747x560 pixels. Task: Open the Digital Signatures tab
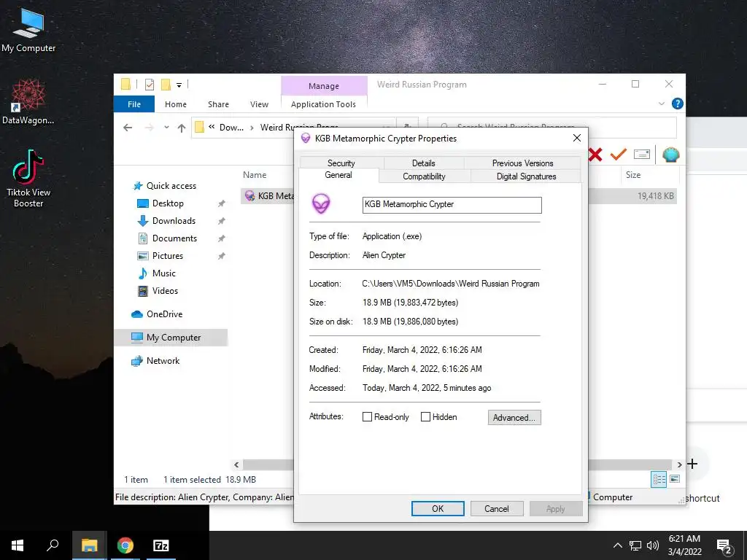click(x=527, y=176)
